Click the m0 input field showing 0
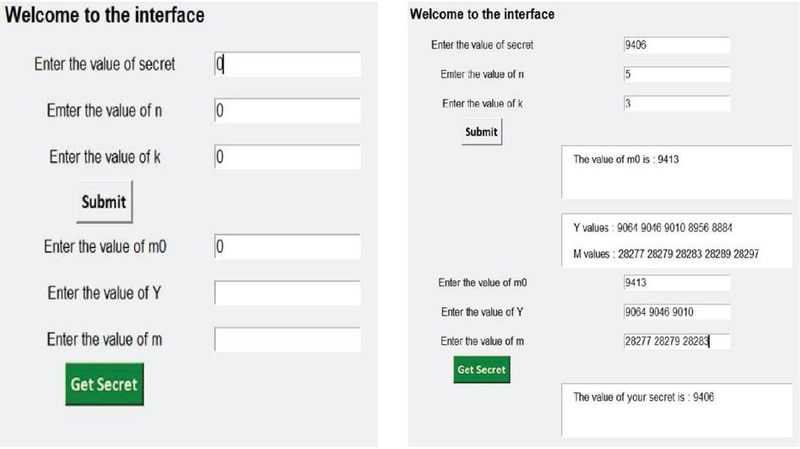The width and height of the screenshot is (800, 449). (x=287, y=246)
